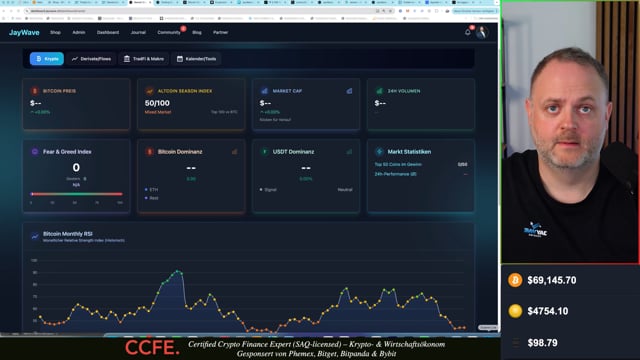Click the Altcoin Season Index icon
The height and width of the screenshot is (360, 640).
[x=149, y=91]
